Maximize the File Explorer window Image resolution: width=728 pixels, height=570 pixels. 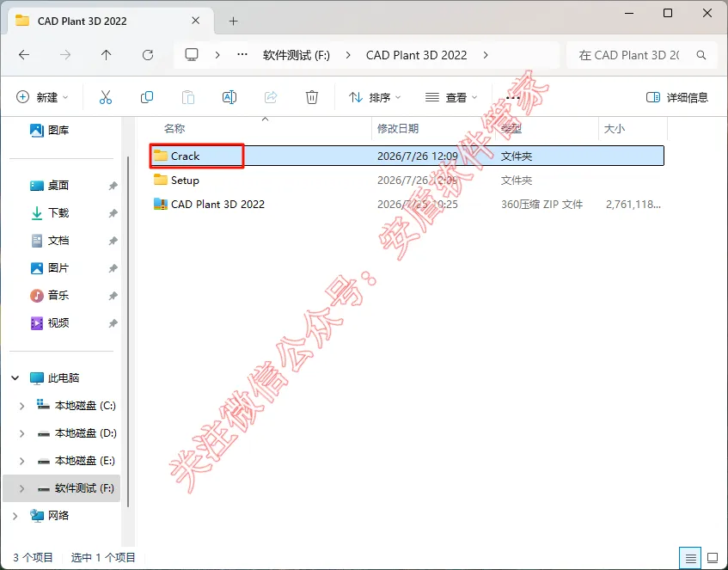[x=668, y=13]
